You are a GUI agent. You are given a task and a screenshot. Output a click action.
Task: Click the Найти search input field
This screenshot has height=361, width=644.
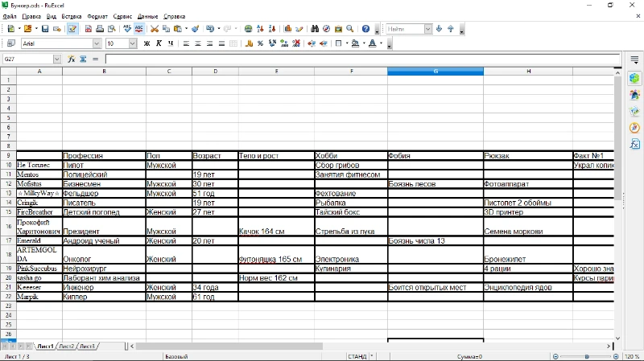(x=405, y=29)
